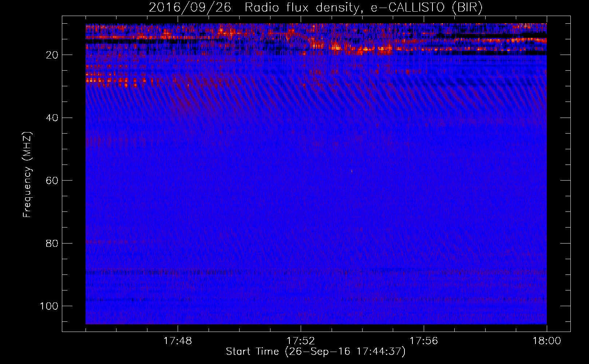
Task: Click the '17:48' time tick label
Action: click(178, 341)
